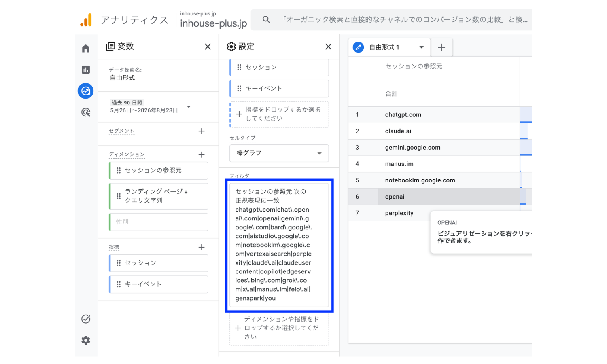Open the Advertising cursor-target icon
607x364 pixels.
(86, 112)
